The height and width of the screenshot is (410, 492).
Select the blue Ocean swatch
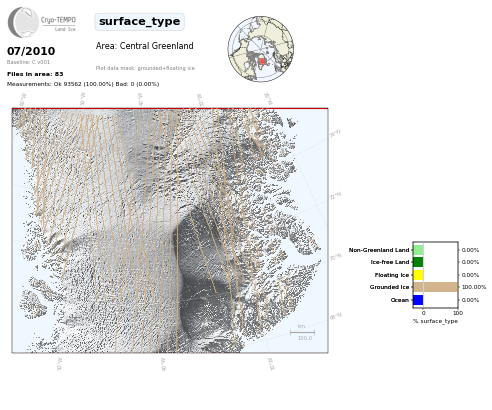(x=418, y=300)
